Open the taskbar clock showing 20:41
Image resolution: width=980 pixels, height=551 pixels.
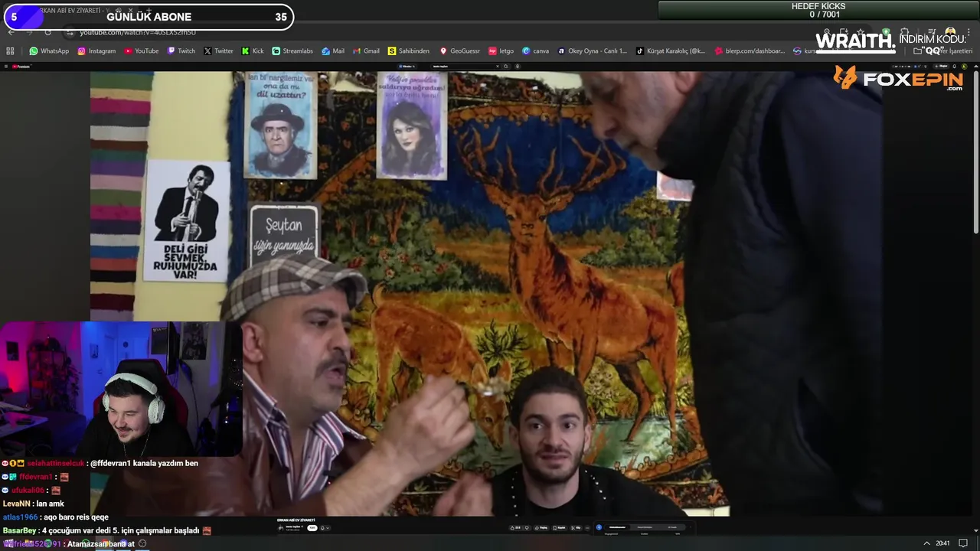coord(942,543)
